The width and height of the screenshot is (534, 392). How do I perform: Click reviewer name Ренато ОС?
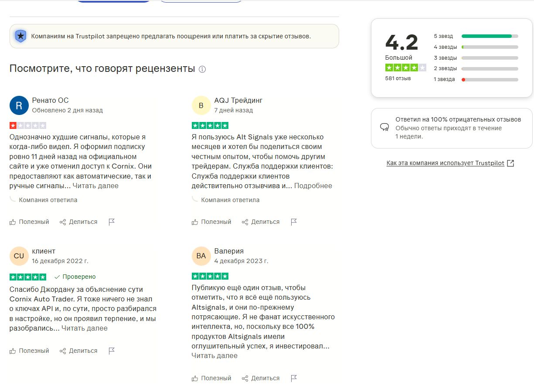[51, 101]
